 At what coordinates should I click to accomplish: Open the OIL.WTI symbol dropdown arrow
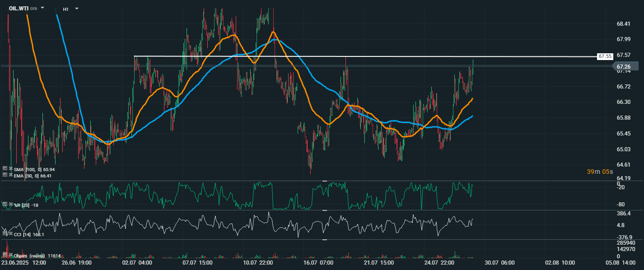pyautogui.click(x=42, y=8)
